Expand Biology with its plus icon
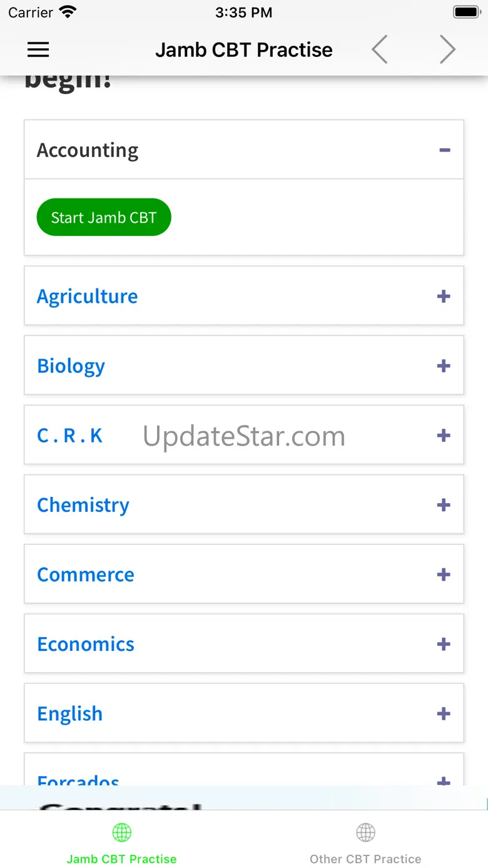The height and width of the screenshot is (868, 488). tap(444, 365)
